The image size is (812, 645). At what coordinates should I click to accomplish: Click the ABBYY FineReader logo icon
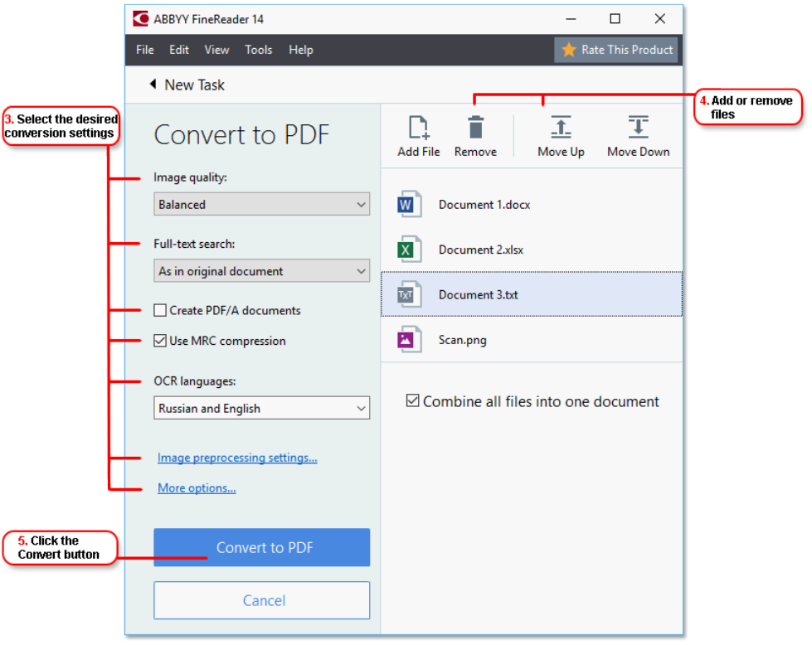140,19
